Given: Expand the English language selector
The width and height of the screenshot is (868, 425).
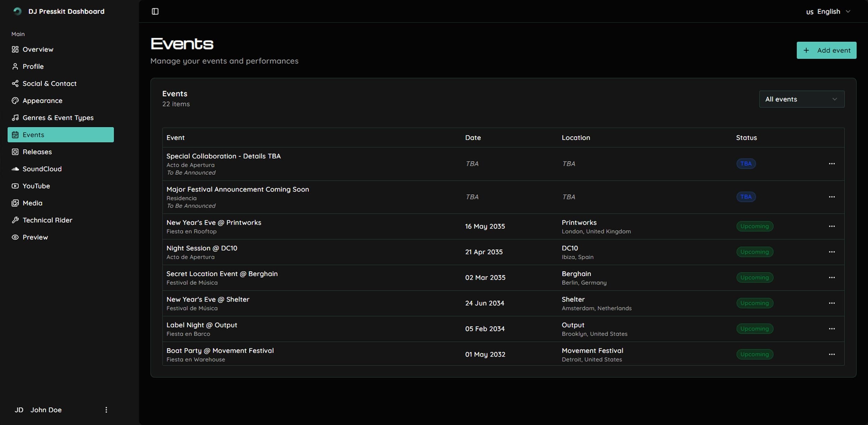Looking at the screenshot, I should [x=828, y=11].
